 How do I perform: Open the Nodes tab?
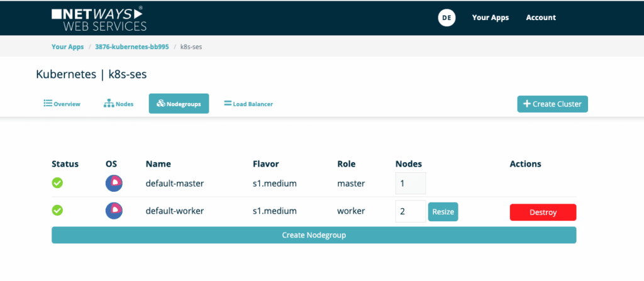pos(118,104)
